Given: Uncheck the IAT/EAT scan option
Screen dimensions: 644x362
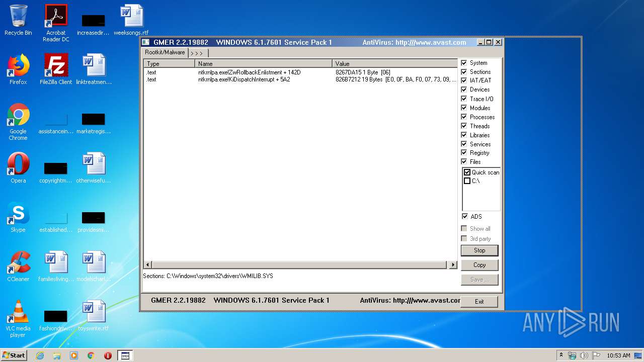Looking at the screenshot, I should point(464,80).
